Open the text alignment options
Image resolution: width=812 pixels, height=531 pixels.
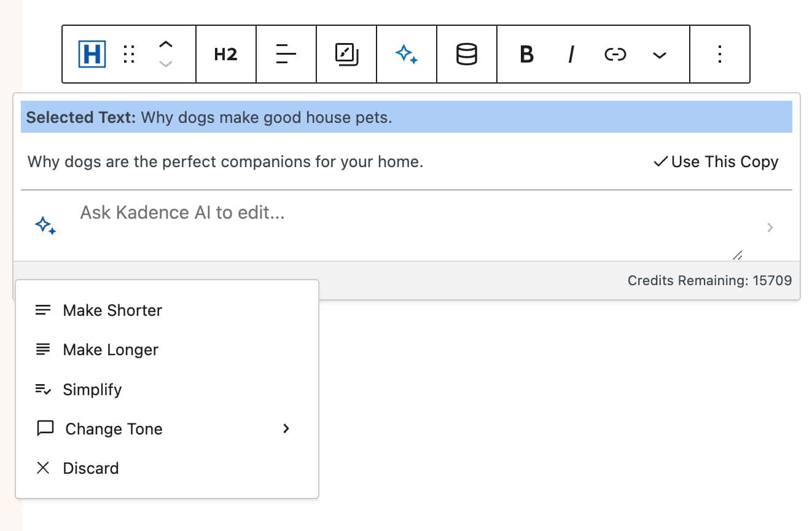pos(286,54)
